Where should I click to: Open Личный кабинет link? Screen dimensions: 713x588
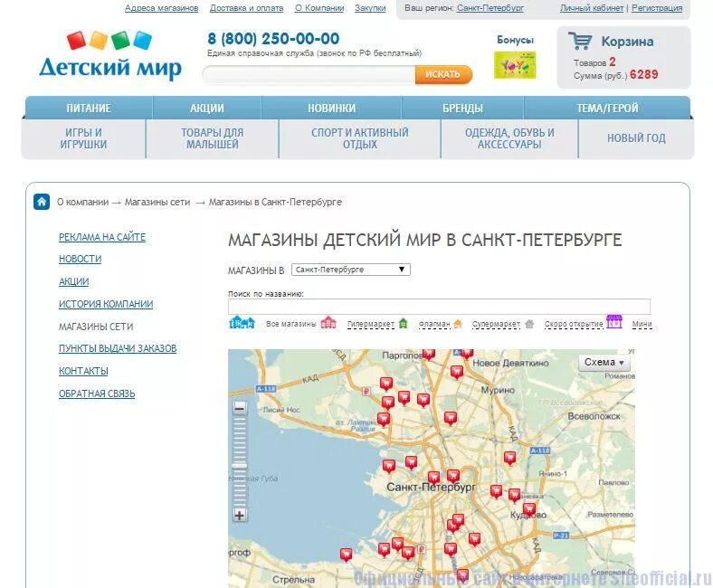[592, 8]
